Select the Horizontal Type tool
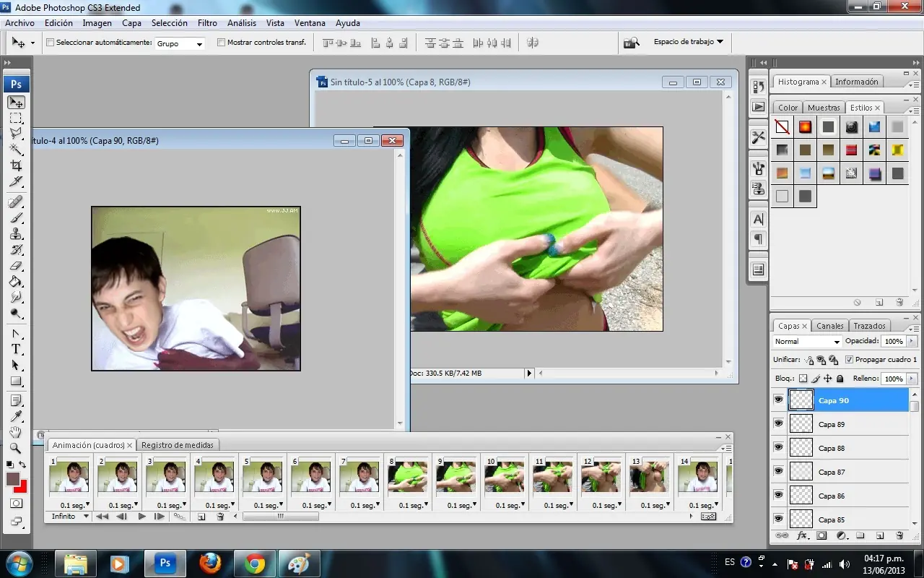924x578 pixels. 16,349
